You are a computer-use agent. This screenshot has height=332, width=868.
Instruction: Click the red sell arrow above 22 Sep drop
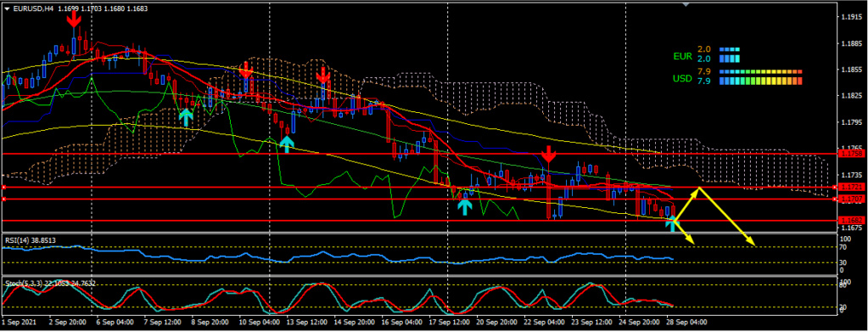tap(549, 155)
